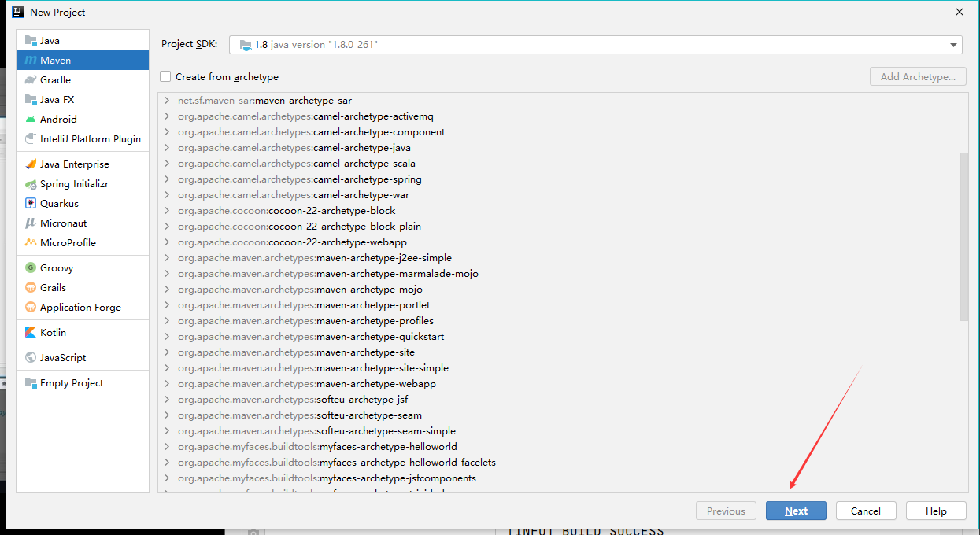The image size is (980, 535).
Task: Click the Groovy G icon
Action: point(31,267)
